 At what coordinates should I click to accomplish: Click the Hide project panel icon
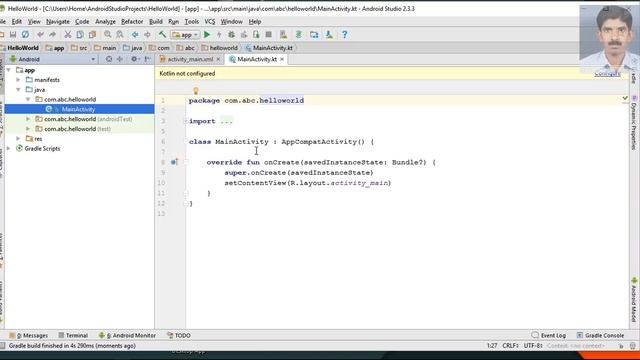148,59
